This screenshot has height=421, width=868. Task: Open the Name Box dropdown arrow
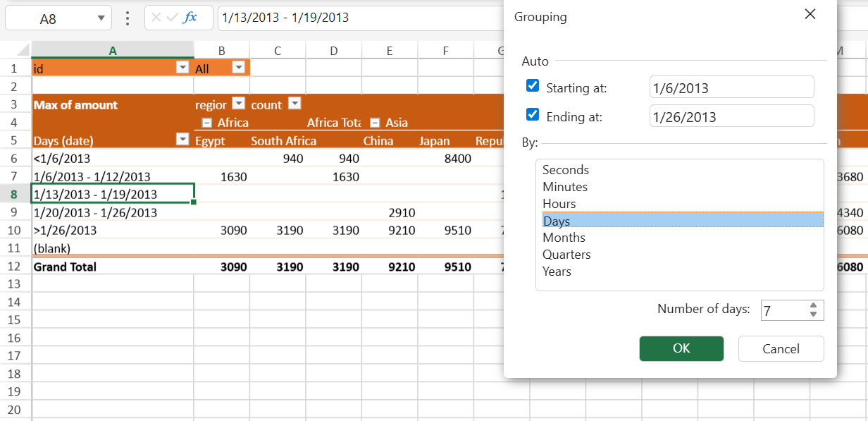point(101,18)
